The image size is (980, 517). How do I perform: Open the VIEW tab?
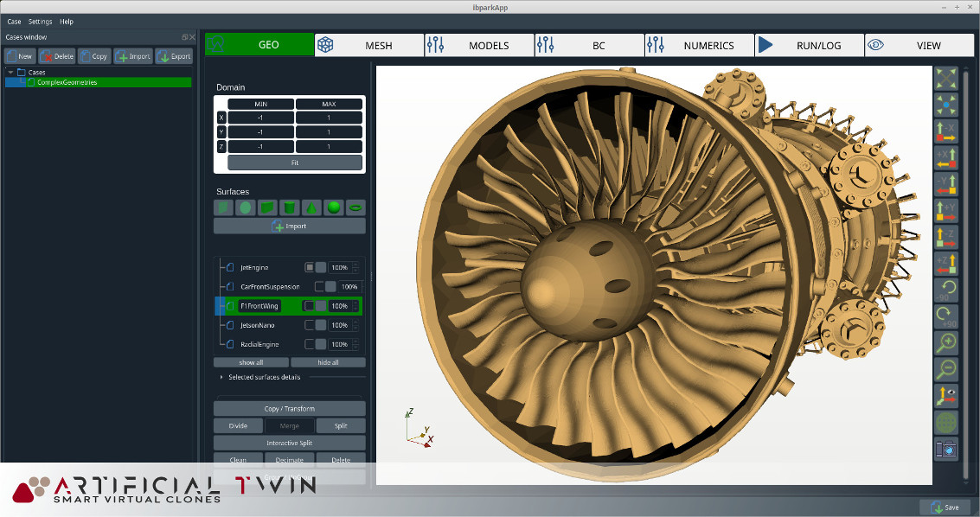(x=919, y=45)
